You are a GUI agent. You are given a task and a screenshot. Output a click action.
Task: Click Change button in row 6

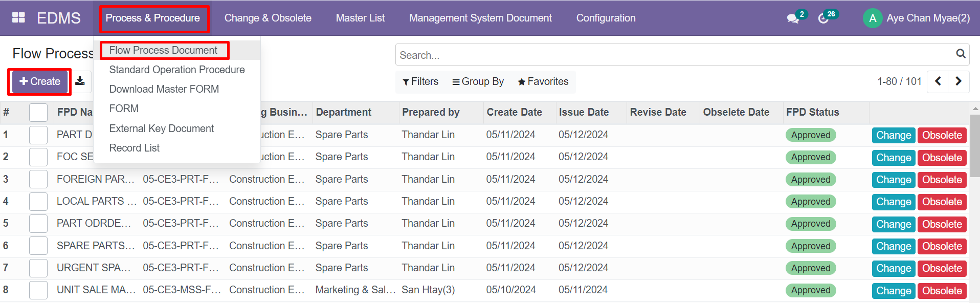click(x=894, y=246)
